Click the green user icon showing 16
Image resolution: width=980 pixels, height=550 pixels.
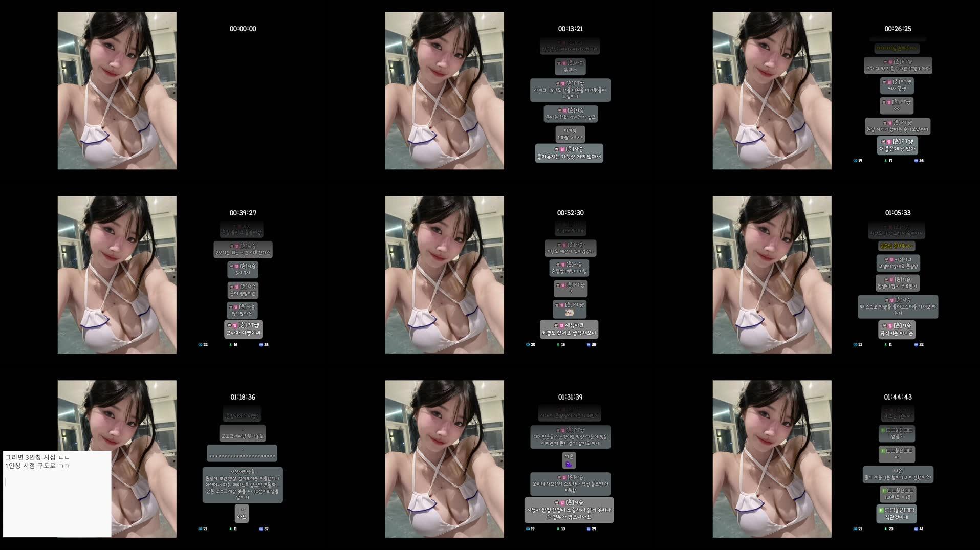click(x=230, y=344)
